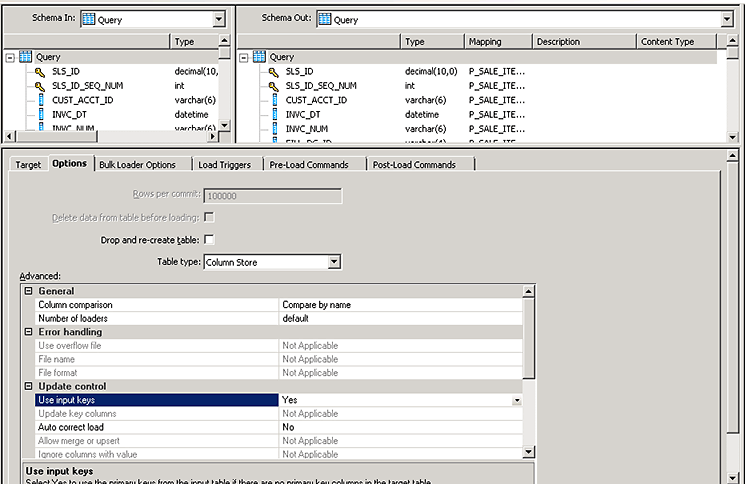The width and height of the screenshot is (745, 484).
Task: Click INVC_DT column icon in Schema Out
Action: (x=275, y=114)
